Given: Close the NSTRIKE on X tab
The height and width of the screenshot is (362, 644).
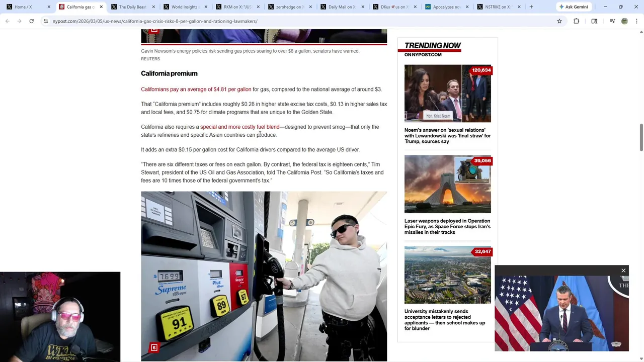Looking at the screenshot, I should 519,7.
